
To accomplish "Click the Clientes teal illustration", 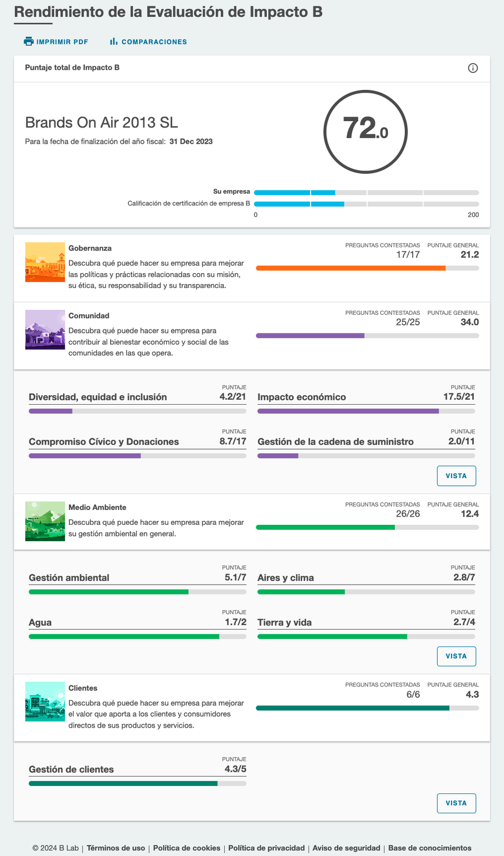I will click(x=45, y=701).
